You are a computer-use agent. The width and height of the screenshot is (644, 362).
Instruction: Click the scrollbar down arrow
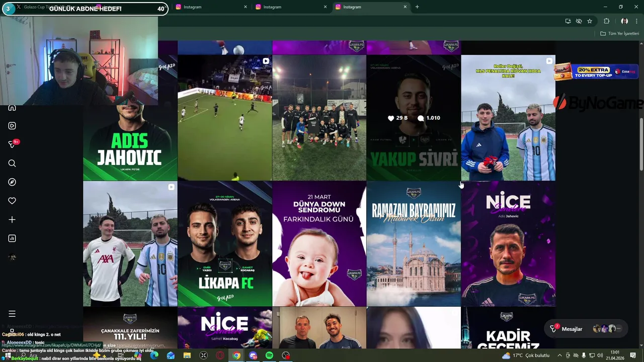tap(641, 346)
